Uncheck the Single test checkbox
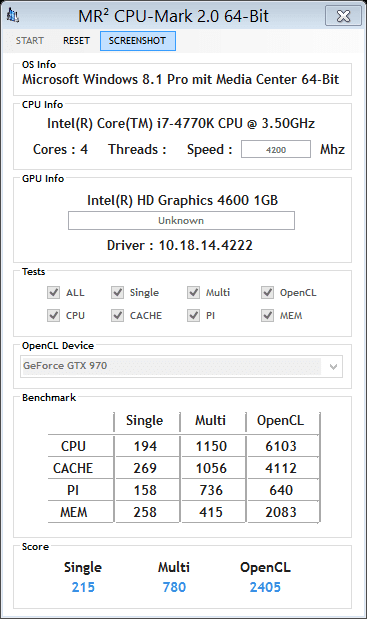The height and width of the screenshot is (619, 367). click(x=117, y=293)
